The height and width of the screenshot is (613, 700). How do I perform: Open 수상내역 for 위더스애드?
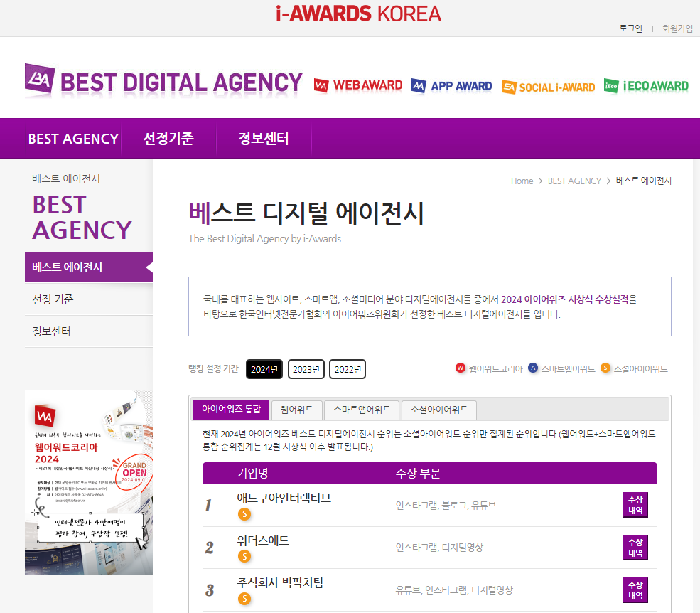click(635, 548)
